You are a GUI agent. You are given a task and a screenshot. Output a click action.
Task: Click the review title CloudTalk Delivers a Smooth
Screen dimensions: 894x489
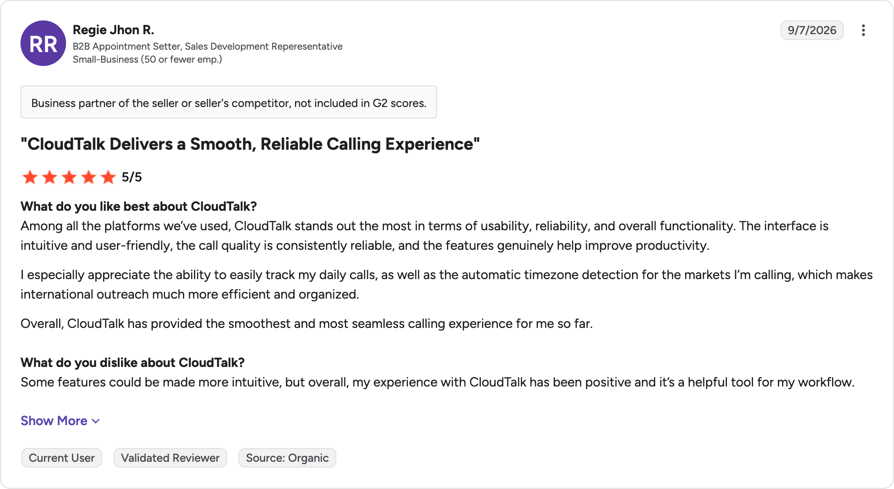click(250, 144)
